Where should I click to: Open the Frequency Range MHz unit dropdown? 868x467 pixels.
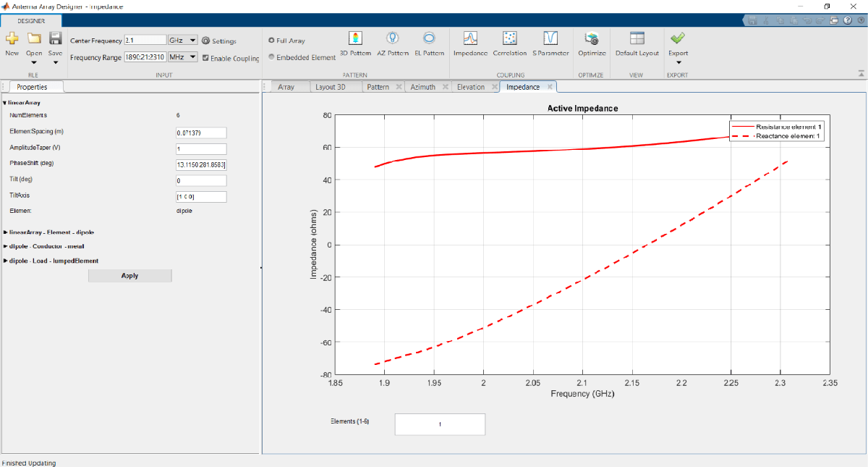pos(182,56)
